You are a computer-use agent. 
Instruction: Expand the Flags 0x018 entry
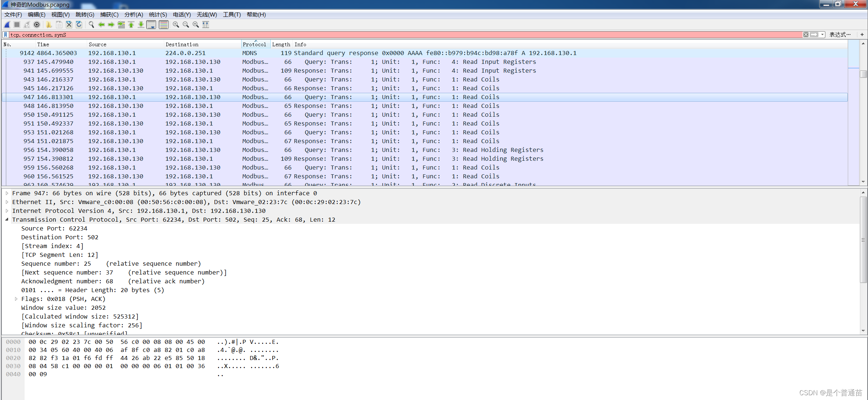[16, 299]
